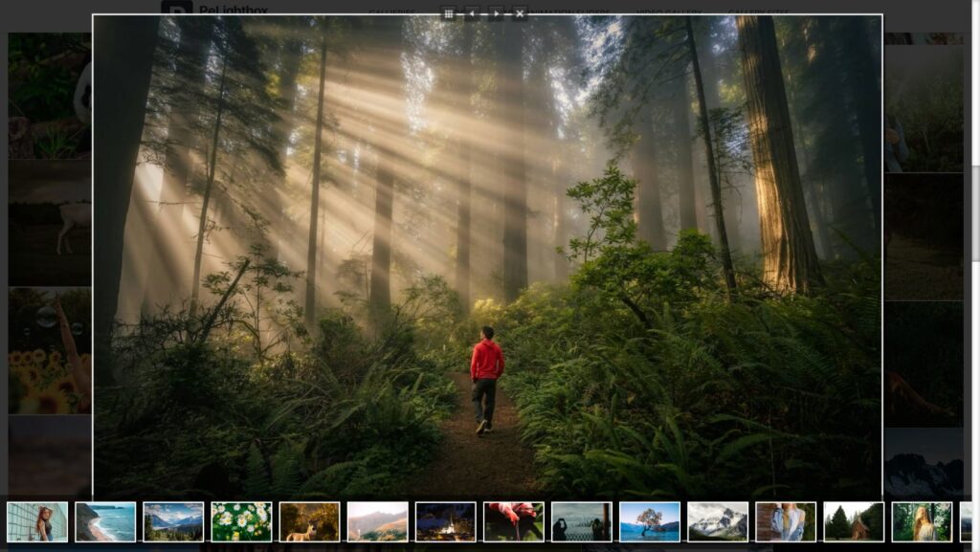
Task: Select the pink flamingo thumbnail
Action: (513, 522)
